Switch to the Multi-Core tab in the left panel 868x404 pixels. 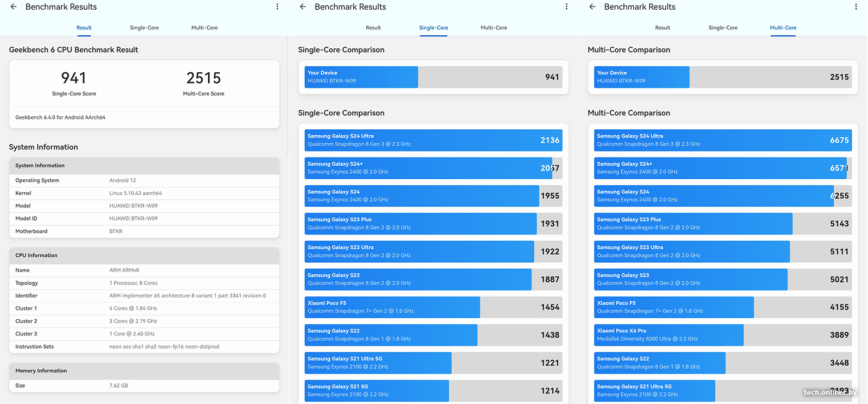(x=205, y=28)
